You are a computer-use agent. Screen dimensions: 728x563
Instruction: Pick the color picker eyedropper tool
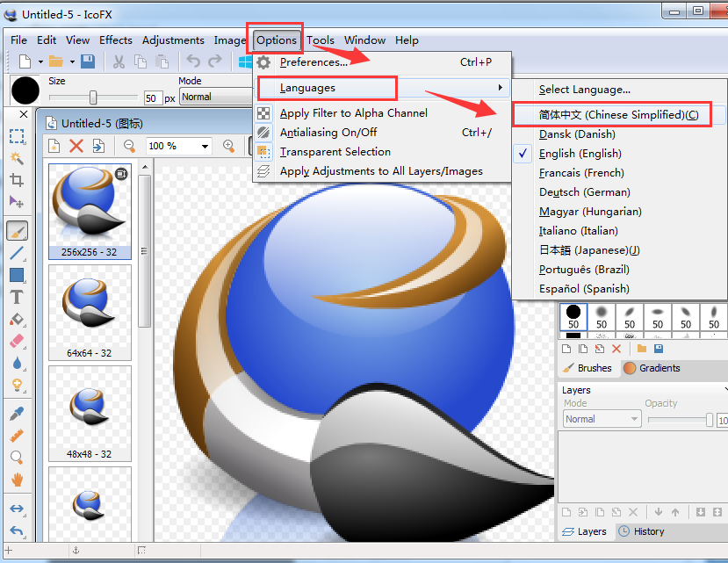tap(17, 414)
